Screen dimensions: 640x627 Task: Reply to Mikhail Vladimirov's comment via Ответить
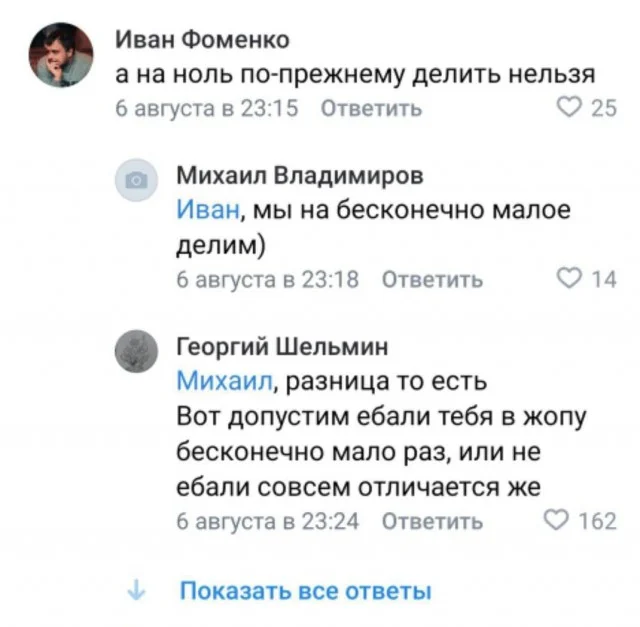[x=433, y=281]
